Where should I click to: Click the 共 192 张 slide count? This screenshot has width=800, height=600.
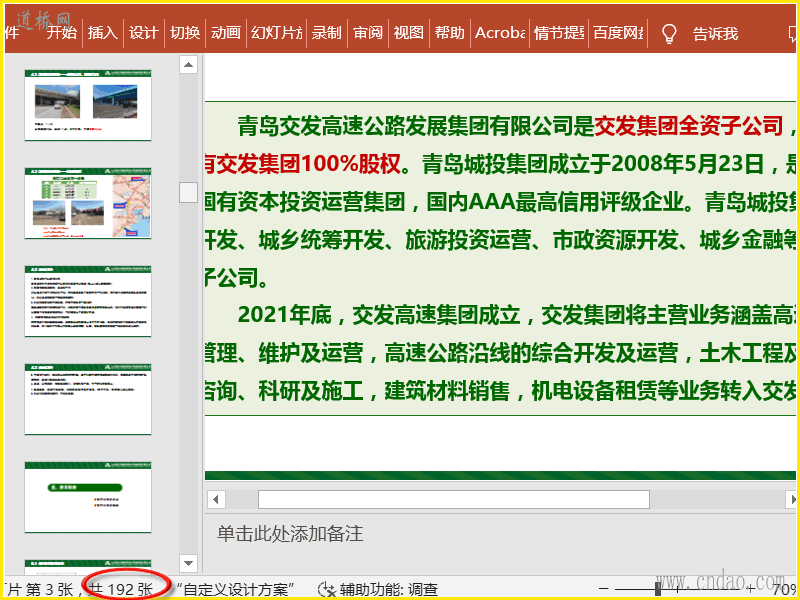coord(121,590)
